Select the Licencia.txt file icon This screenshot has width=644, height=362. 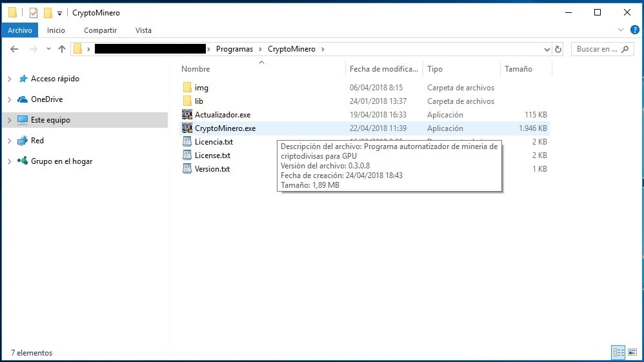(x=187, y=142)
